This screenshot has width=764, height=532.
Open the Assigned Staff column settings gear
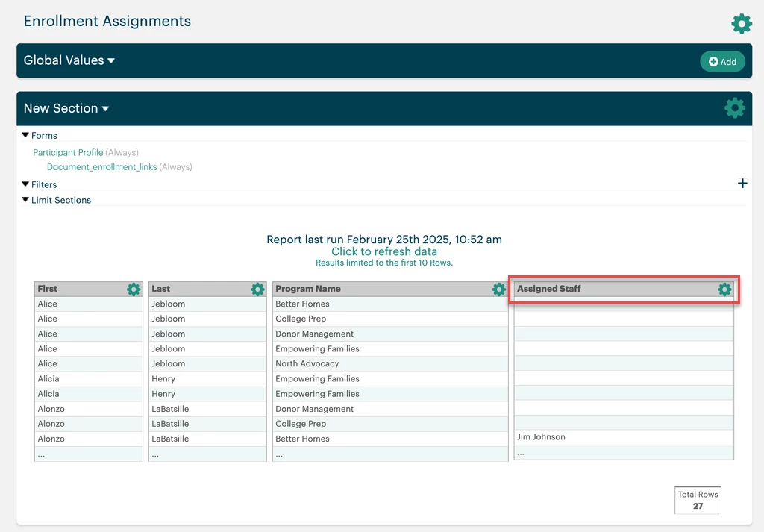pos(724,290)
